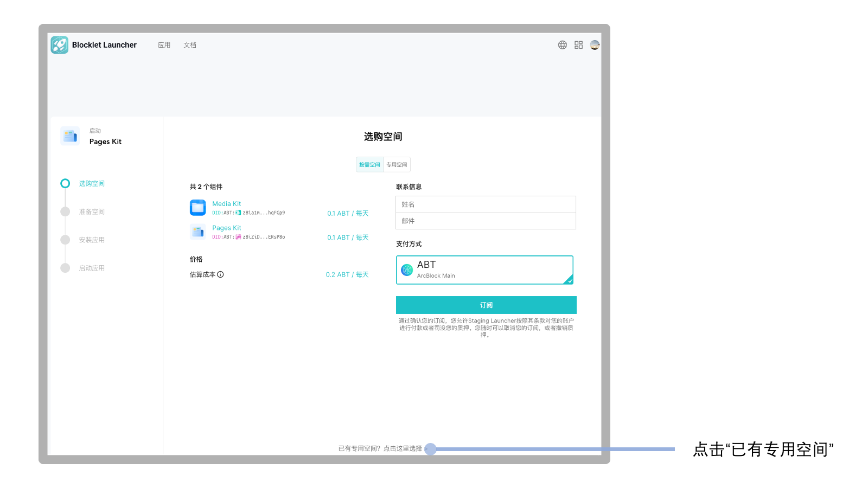This screenshot has height=488, width=868.
Task: Switch to the 按需空间 option
Action: (369, 165)
